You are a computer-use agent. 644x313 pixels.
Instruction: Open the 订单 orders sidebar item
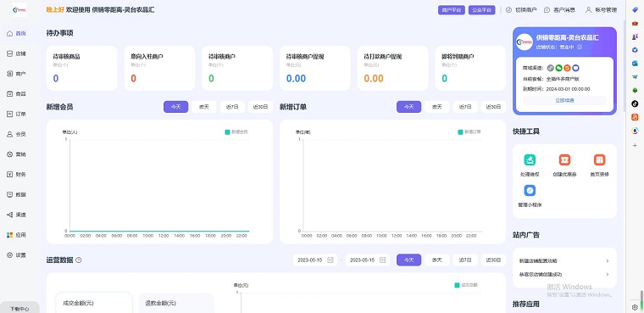click(16, 114)
